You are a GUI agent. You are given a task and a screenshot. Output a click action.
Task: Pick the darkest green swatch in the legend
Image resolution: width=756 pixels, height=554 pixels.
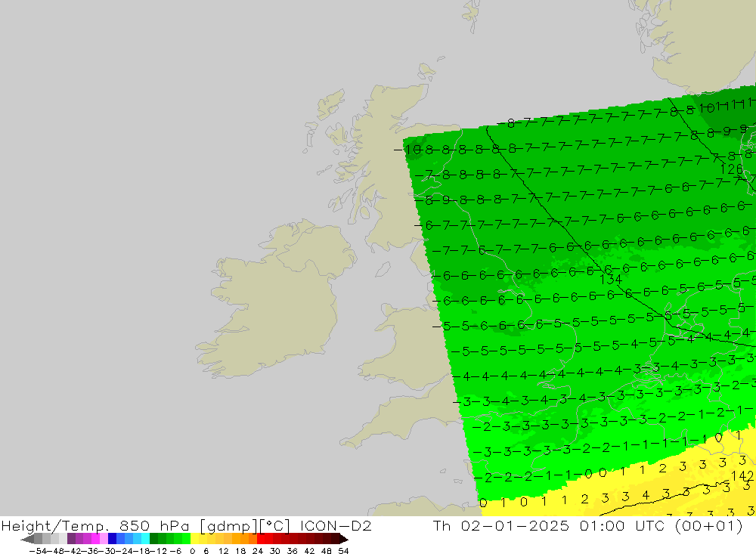(x=153, y=540)
